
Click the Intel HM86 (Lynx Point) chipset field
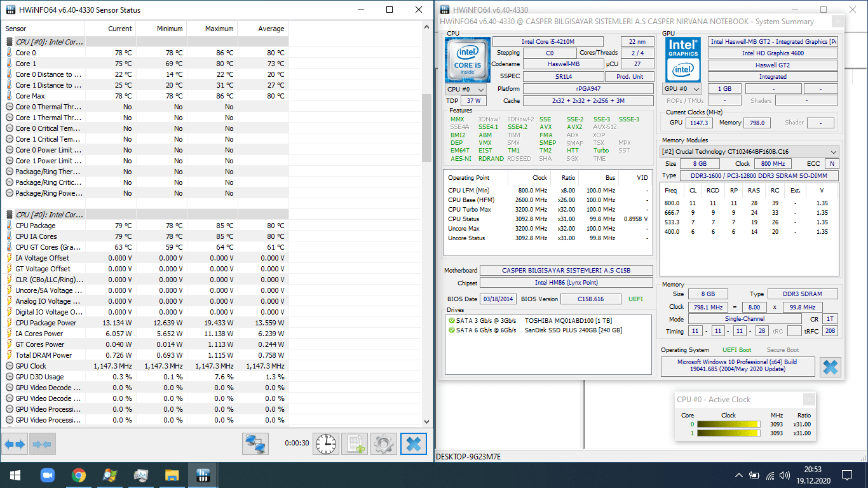pos(566,283)
